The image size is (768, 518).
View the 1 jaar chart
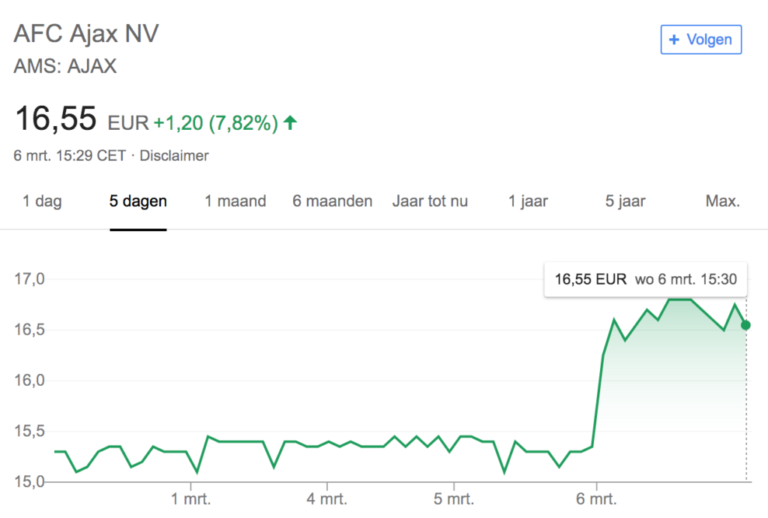pos(528,201)
